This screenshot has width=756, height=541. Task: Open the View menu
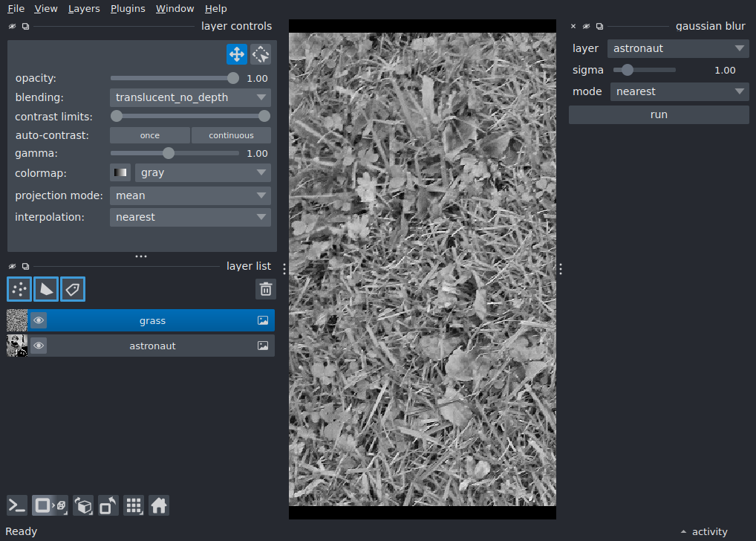coord(46,9)
